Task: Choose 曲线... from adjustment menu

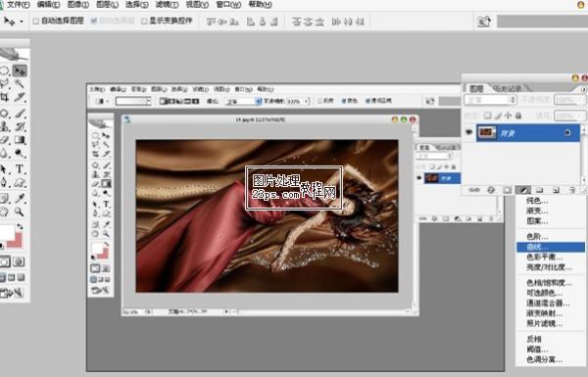Action: [x=551, y=247]
